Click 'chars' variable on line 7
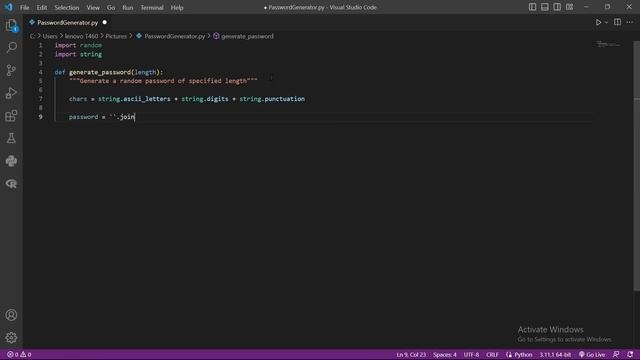640x360 pixels. click(78, 99)
